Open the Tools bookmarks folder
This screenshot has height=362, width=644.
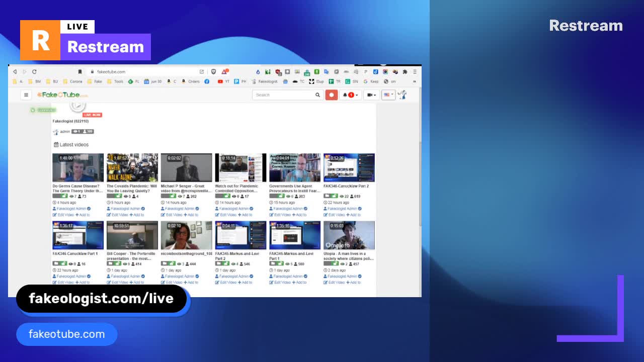click(115, 81)
